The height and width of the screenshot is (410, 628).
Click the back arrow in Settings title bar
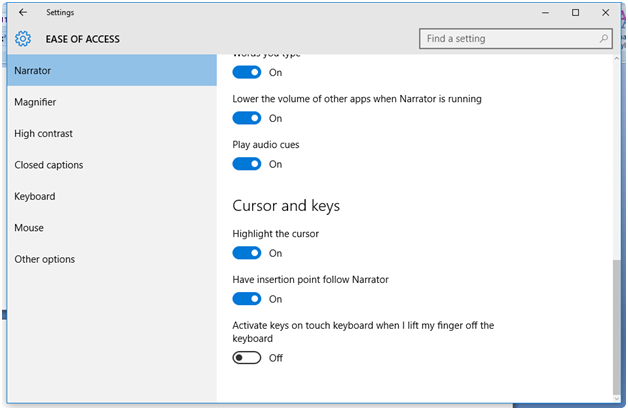[x=23, y=13]
